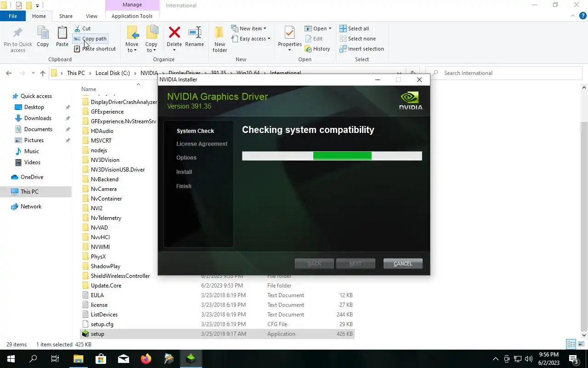The width and height of the screenshot is (588, 368).
Task: Select OneDrive in navigation pane
Action: pyautogui.click(x=32, y=177)
